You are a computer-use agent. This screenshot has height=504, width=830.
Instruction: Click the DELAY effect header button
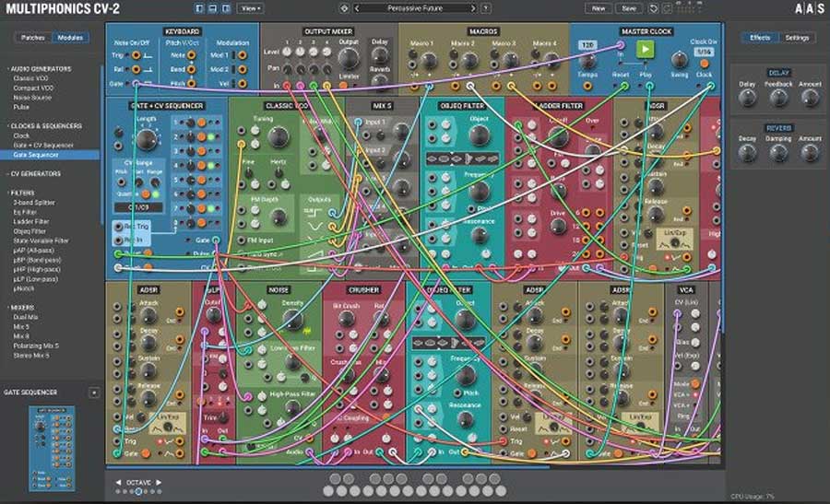[x=778, y=73]
